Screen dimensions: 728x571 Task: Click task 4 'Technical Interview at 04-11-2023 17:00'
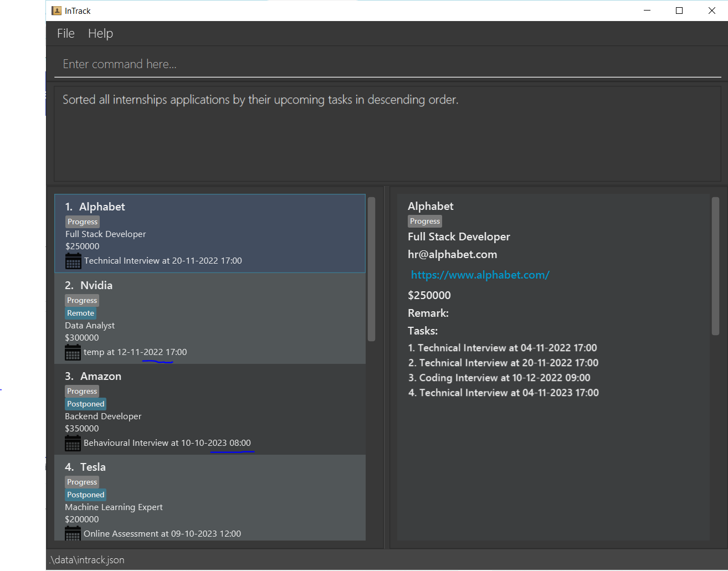pos(503,393)
